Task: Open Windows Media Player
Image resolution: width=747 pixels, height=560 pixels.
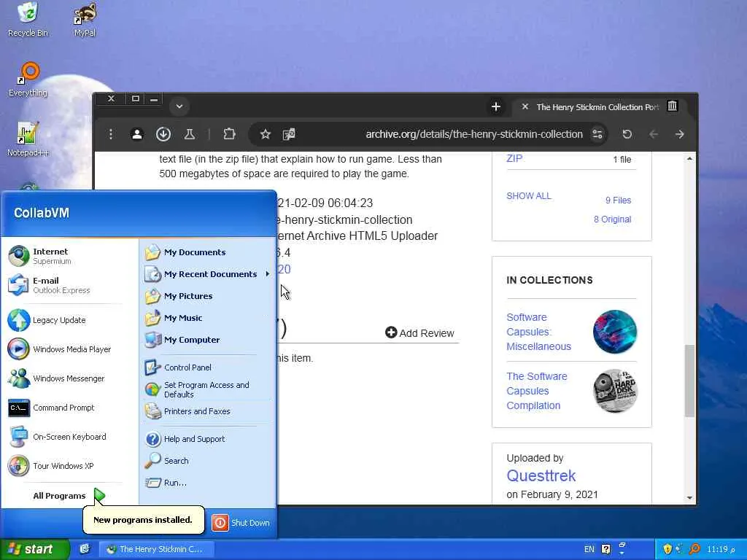Action: click(66, 349)
